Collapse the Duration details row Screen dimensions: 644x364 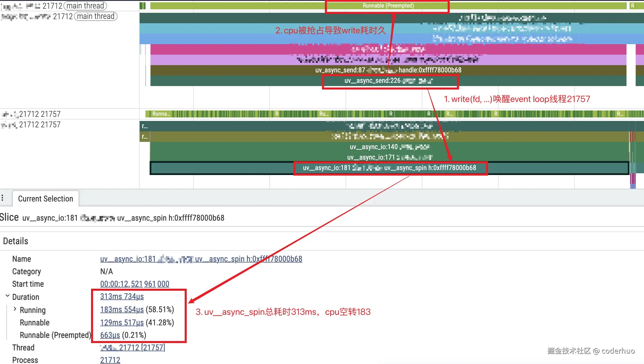[8, 296]
